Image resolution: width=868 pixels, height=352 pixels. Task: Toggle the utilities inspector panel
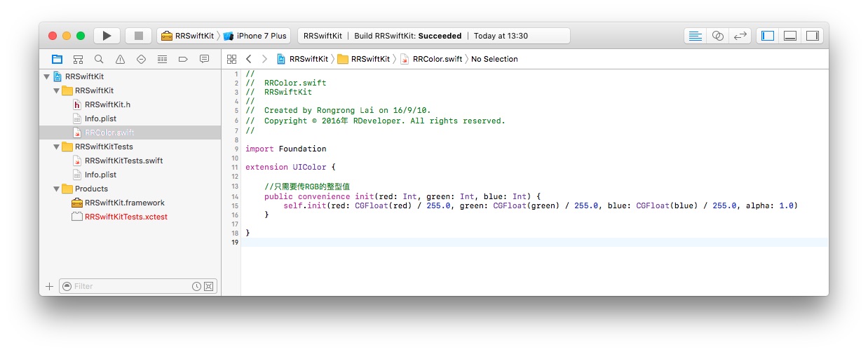812,36
